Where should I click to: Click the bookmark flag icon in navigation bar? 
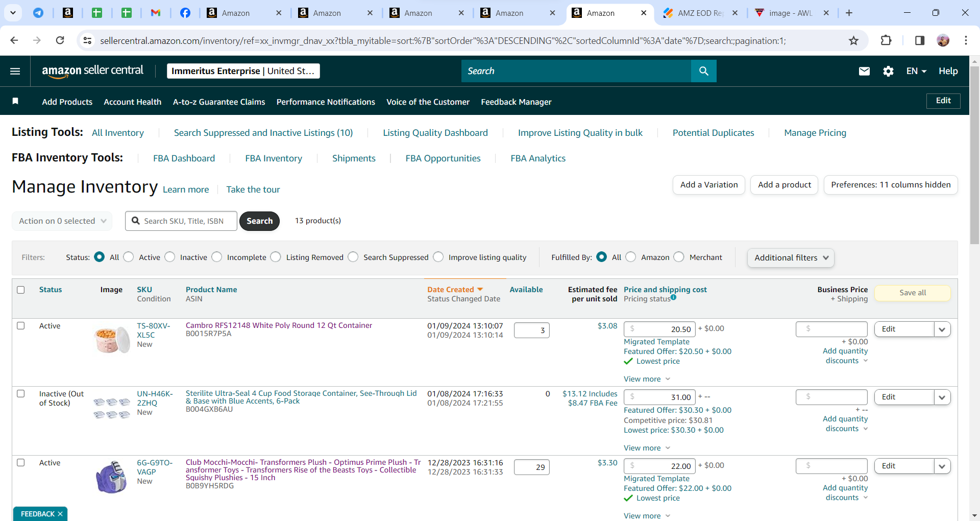pyautogui.click(x=15, y=101)
